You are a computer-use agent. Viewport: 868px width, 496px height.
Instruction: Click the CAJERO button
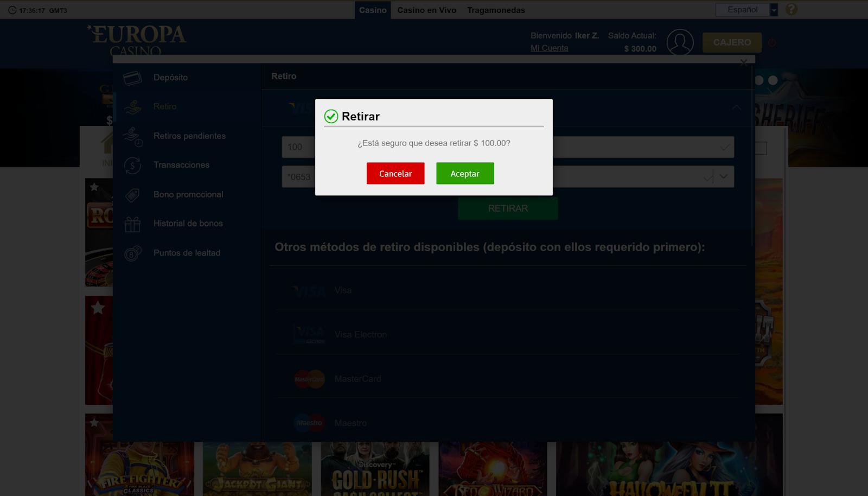click(x=732, y=42)
